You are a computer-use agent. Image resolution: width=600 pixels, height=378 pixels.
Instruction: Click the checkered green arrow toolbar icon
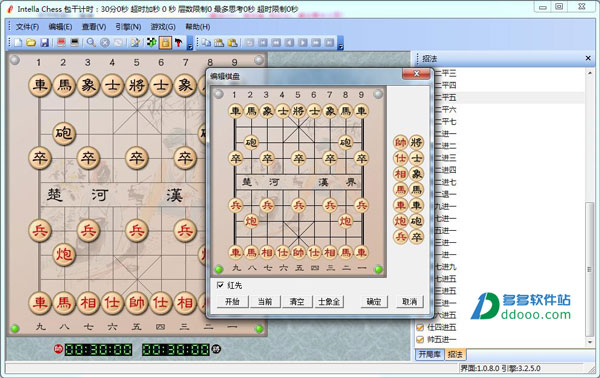(152, 42)
